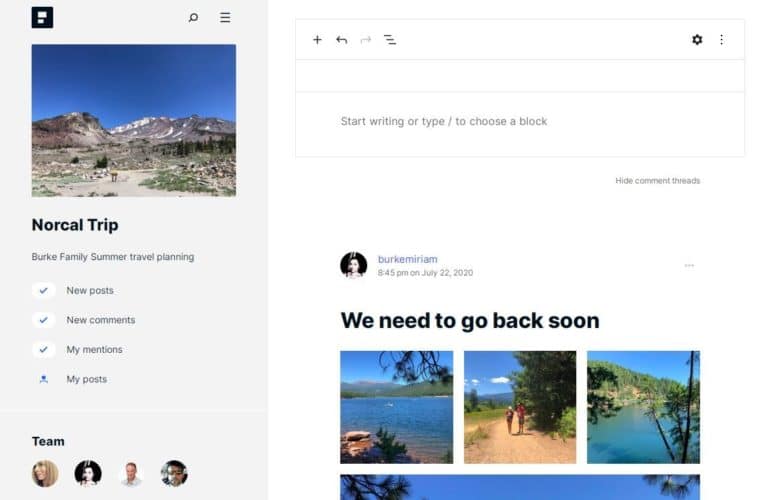Click the Team heading
This screenshot has height=500, width=770.
pyautogui.click(x=48, y=441)
